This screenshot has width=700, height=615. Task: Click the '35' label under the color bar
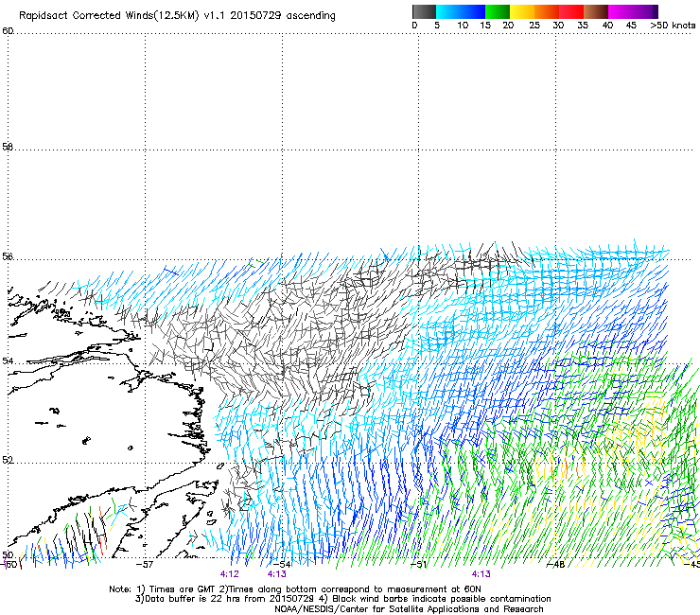click(x=583, y=26)
